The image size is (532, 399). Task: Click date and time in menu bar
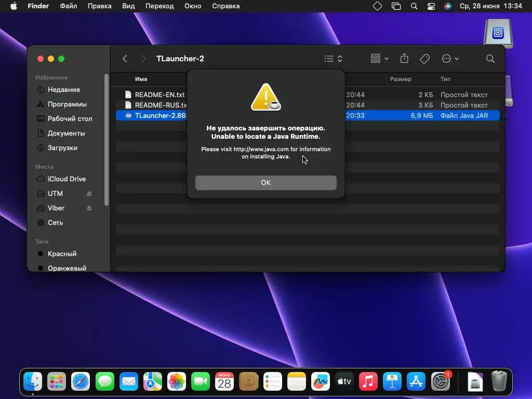(x=490, y=6)
